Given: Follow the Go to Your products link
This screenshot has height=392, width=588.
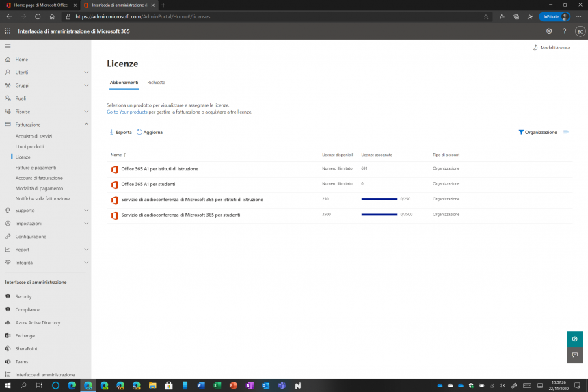Looking at the screenshot, I should point(126,112).
